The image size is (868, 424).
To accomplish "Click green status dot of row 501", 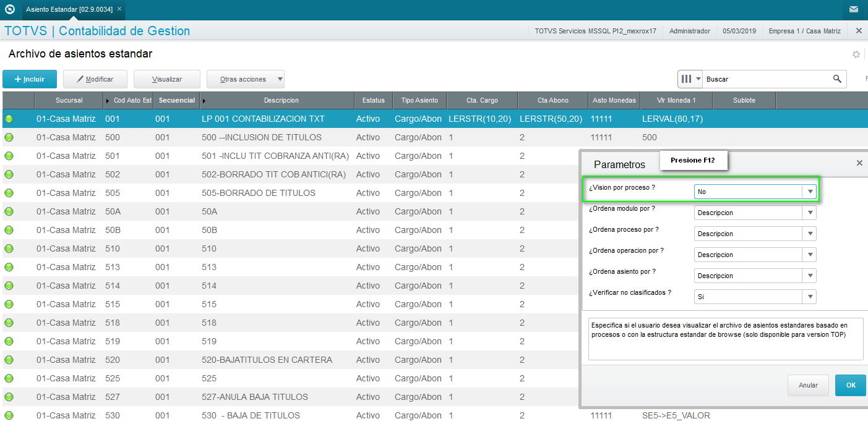I will click(x=9, y=156).
